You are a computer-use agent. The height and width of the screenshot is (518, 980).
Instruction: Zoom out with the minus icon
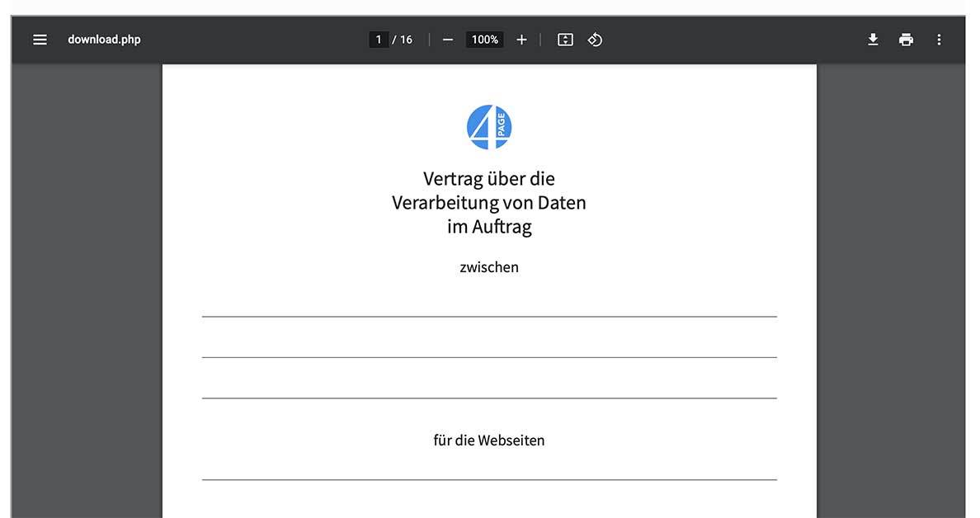pyautogui.click(x=447, y=40)
